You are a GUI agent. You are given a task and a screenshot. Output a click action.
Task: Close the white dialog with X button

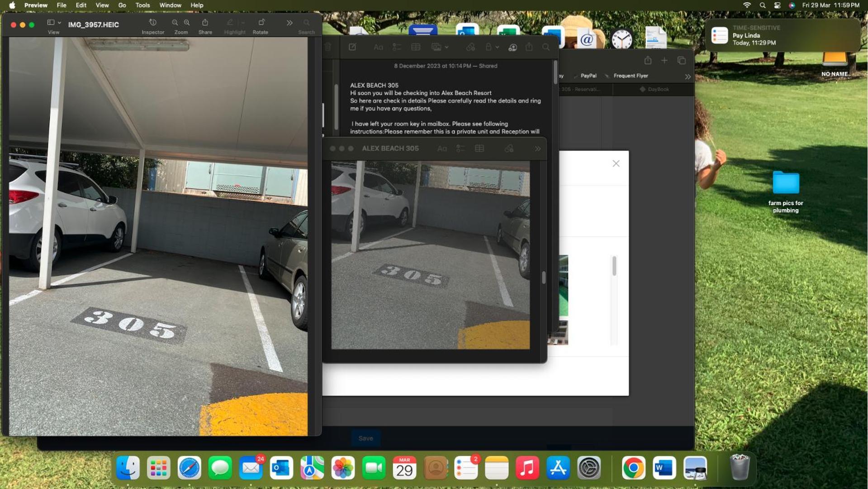pyautogui.click(x=616, y=163)
